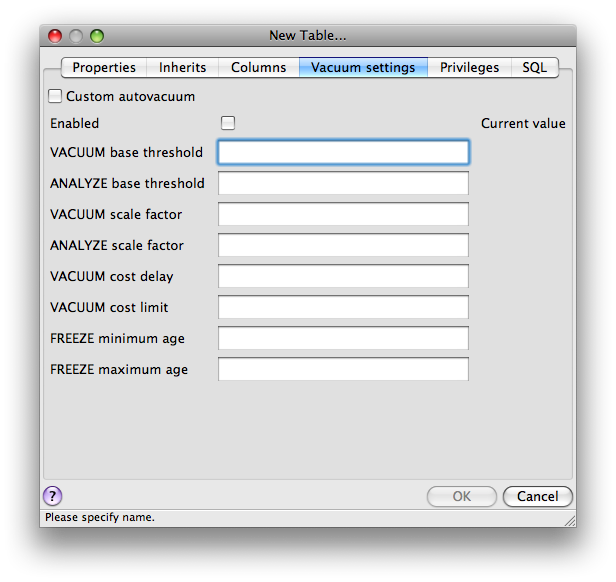This screenshot has height=582, width=616.
Task: Click the green zoom window button
Action: (97, 36)
